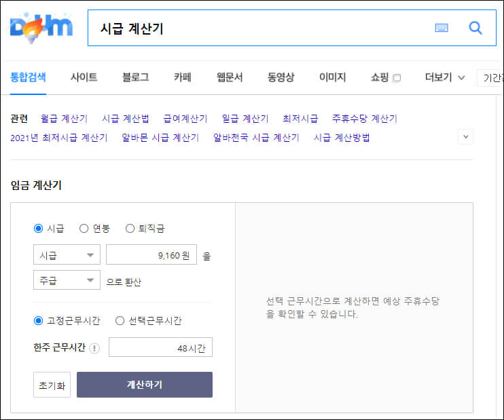The height and width of the screenshot is (420, 504).
Task: Open the 시급 unit dropdown
Action: coord(67,254)
